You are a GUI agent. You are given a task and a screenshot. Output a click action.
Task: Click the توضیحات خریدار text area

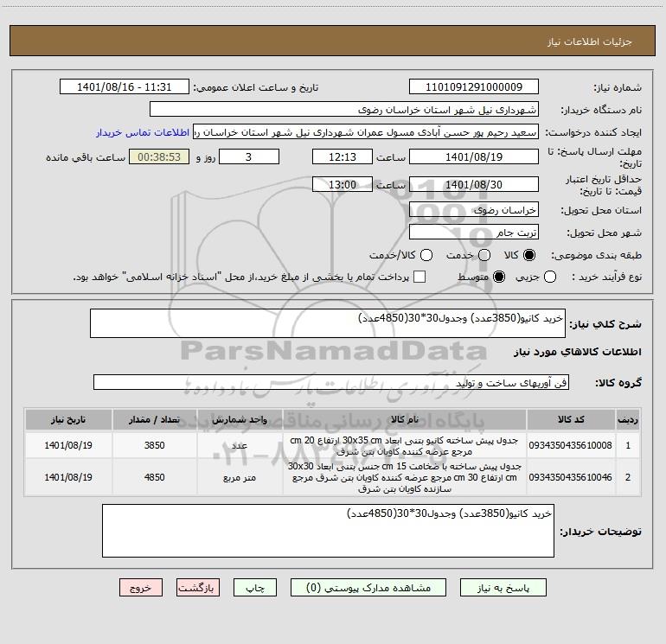click(328, 531)
